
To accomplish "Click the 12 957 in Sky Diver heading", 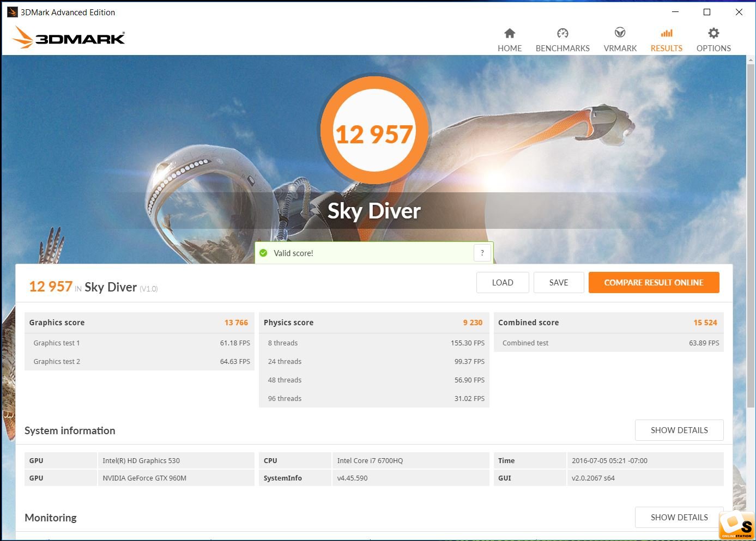I will click(93, 287).
